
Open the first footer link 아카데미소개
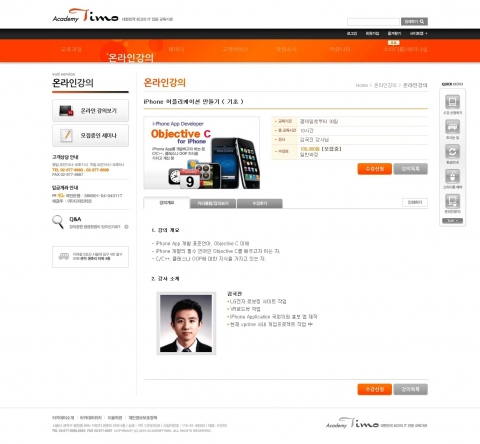point(63,418)
